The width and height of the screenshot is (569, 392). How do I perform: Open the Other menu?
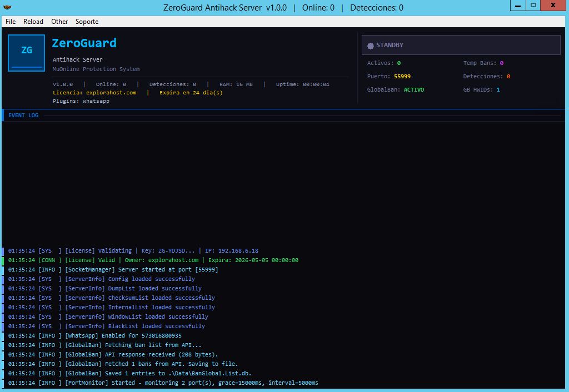click(x=59, y=22)
